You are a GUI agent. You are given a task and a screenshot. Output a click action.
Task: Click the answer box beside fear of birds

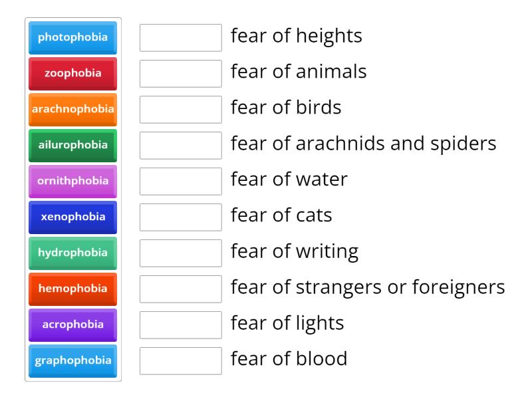click(x=181, y=110)
